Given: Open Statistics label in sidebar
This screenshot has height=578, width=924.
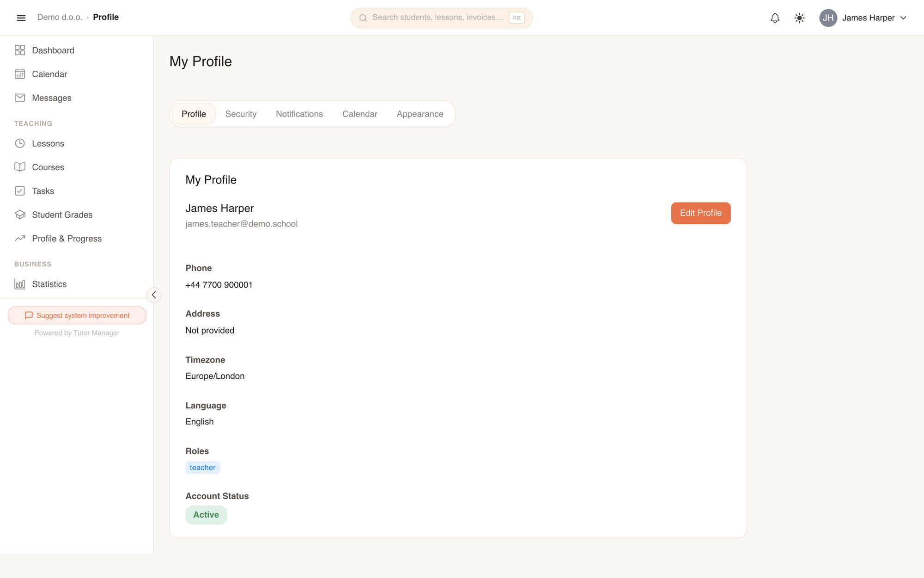Looking at the screenshot, I should tap(49, 284).
